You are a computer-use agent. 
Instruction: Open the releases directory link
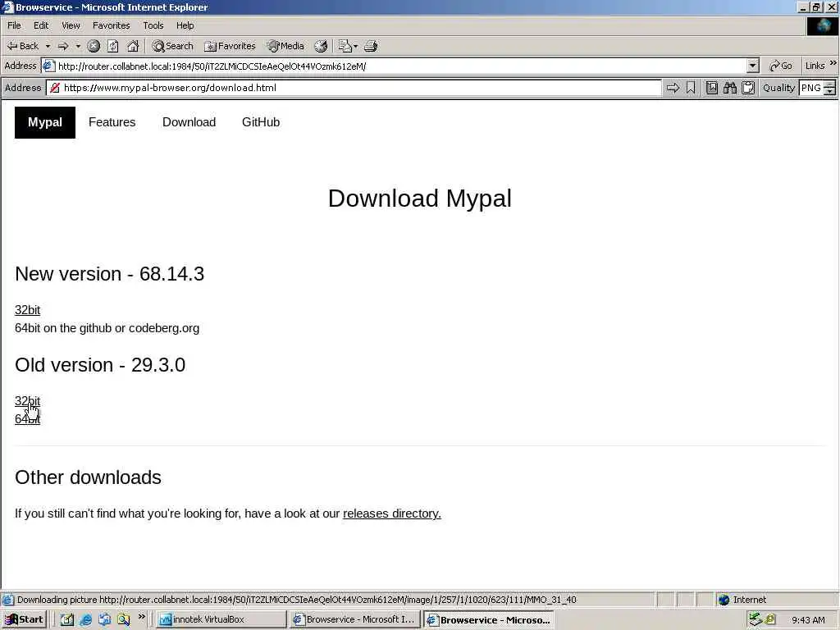coord(391,514)
